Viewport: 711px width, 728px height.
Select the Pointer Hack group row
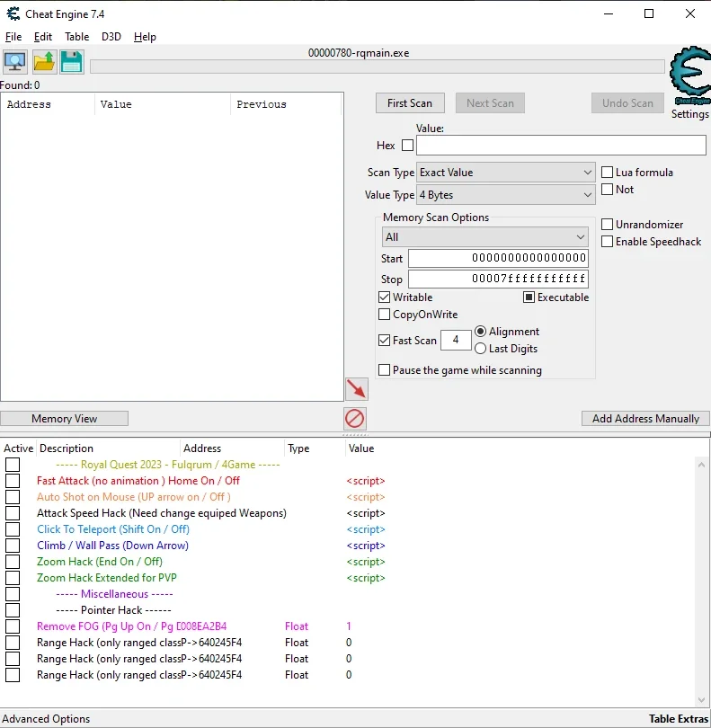click(x=113, y=610)
